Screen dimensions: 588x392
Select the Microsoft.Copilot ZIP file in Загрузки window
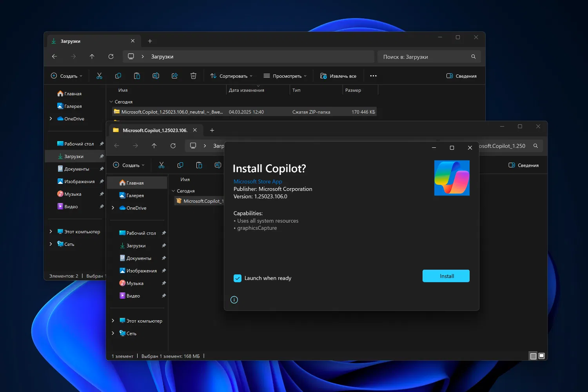click(245, 112)
